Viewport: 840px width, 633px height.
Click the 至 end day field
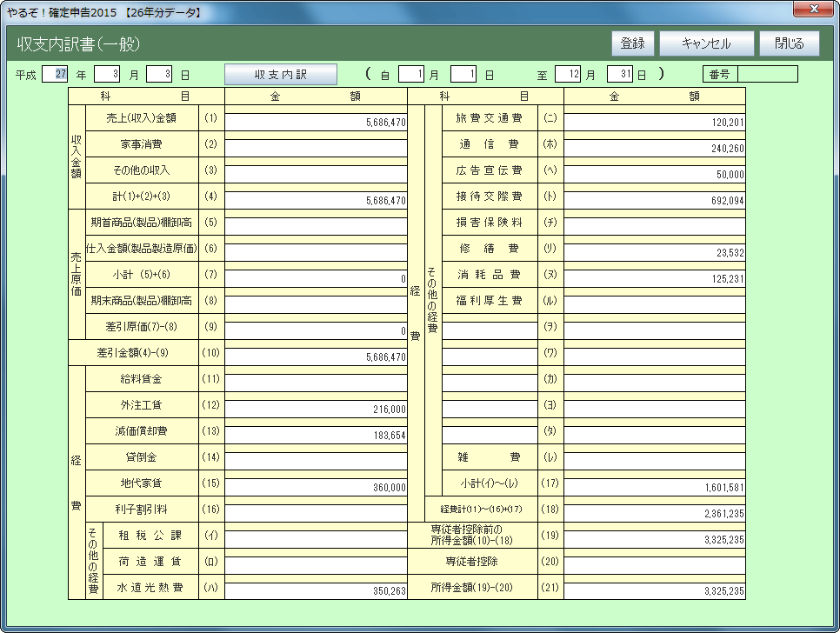[620, 74]
